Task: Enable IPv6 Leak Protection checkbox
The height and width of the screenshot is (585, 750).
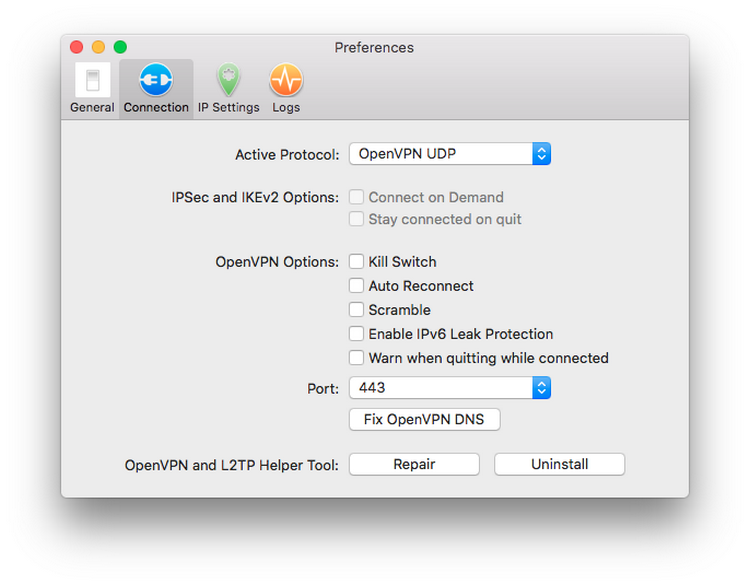Action: [x=356, y=333]
